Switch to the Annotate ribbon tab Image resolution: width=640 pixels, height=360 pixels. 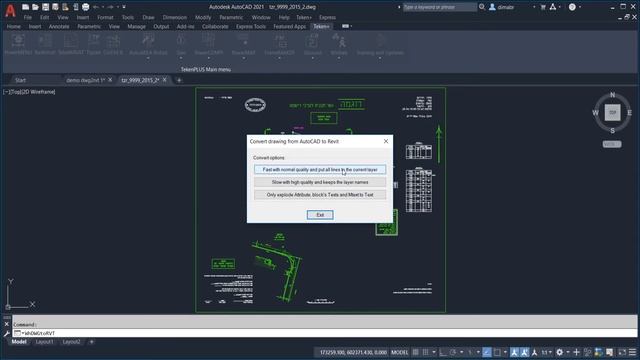59,26
